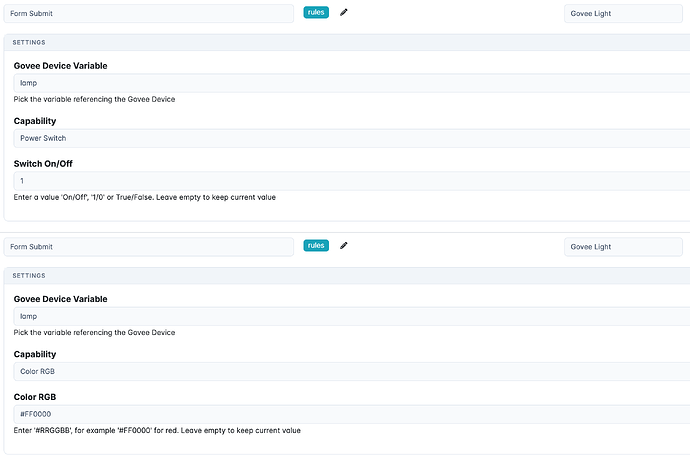
Task: Click the 'Switch On/Off' label
Action: tap(43, 164)
